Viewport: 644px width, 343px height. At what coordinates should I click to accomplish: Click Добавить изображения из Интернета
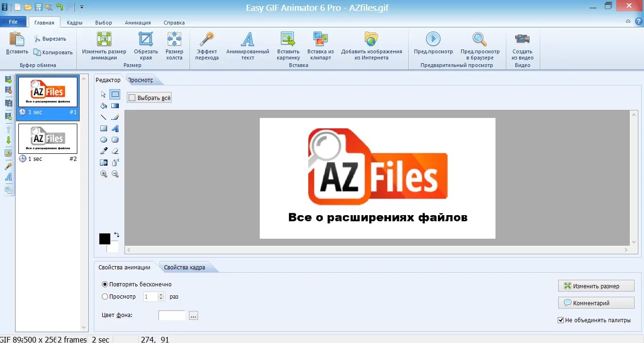click(x=372, y=46)
